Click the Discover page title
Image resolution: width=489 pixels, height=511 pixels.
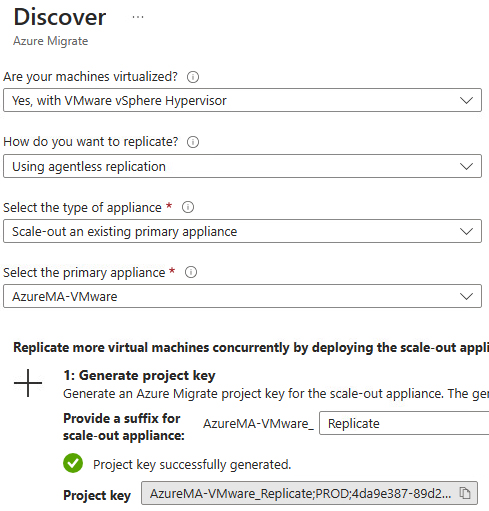pos(60,17)
